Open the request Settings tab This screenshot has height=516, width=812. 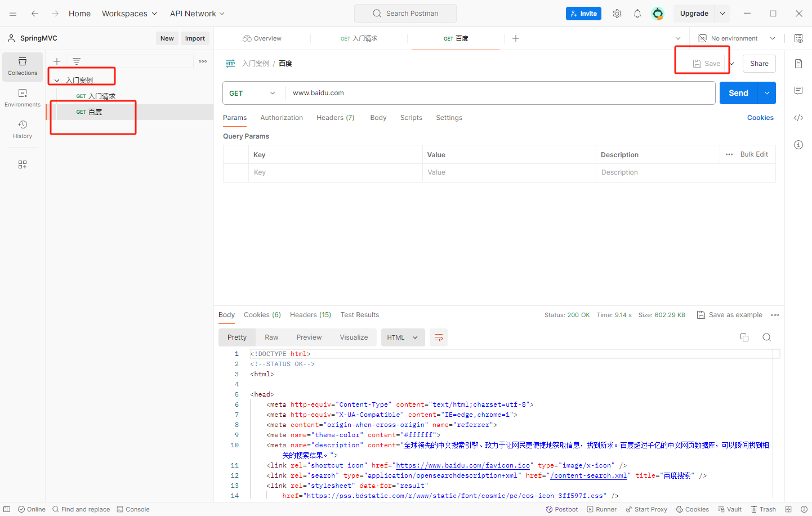pyautogui.click(x=449, y=118)
